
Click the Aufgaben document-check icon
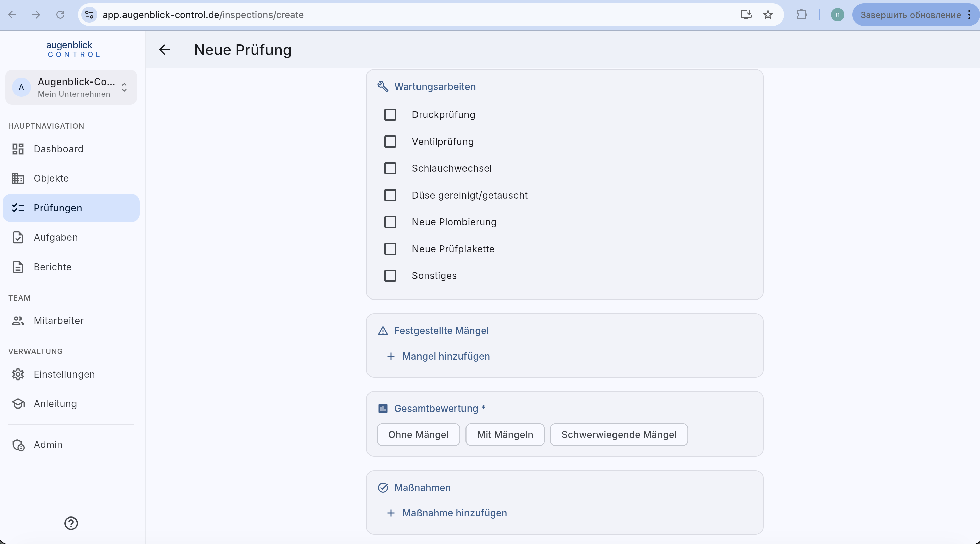(x=18, y=237)
